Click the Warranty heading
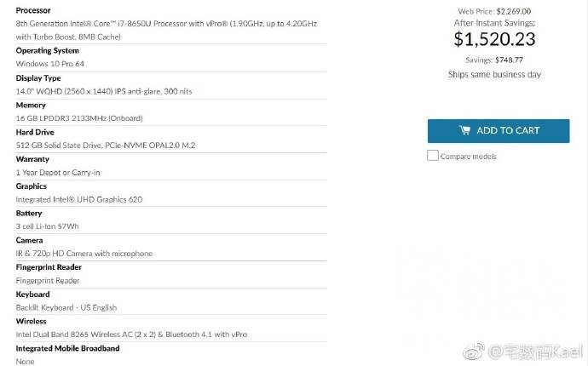This screenshot has width=588, height=366. tap(32, 159)
